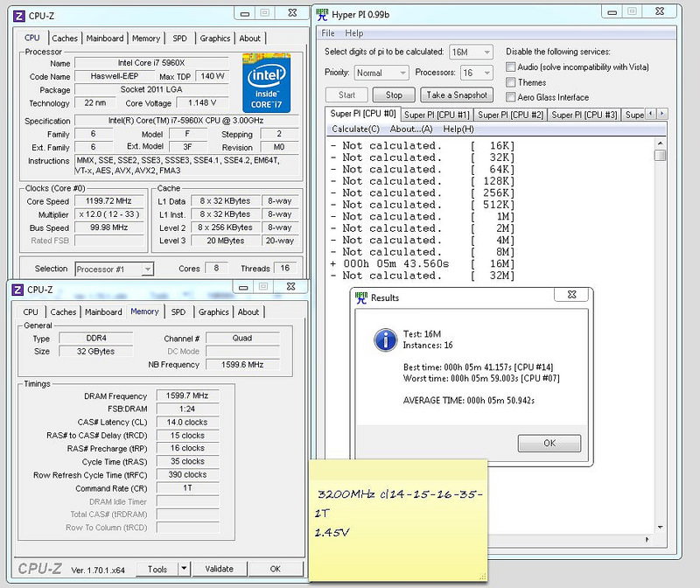Screen dimensions: 700x588
Task: Click the NB Frequency 1599.6 MHz value
Action: point(242,364)
